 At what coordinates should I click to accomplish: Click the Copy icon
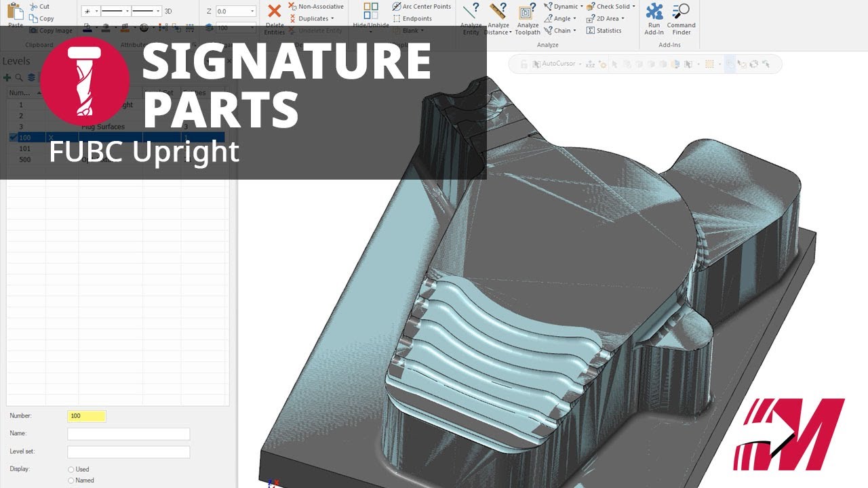point(33,18)
